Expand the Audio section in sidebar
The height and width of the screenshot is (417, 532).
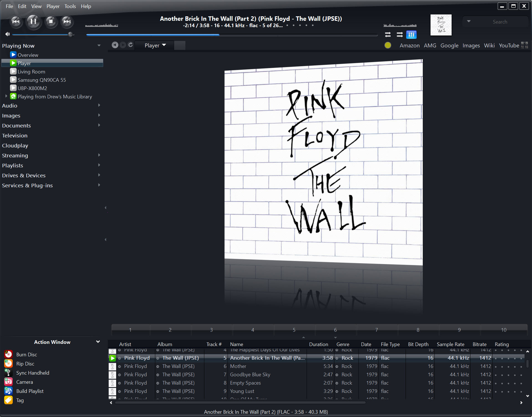[99, 105]
